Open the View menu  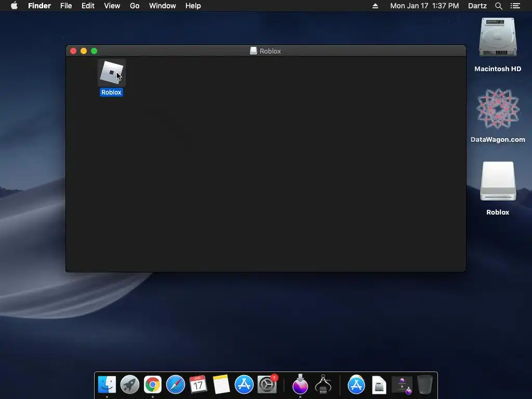click(112, 6)
